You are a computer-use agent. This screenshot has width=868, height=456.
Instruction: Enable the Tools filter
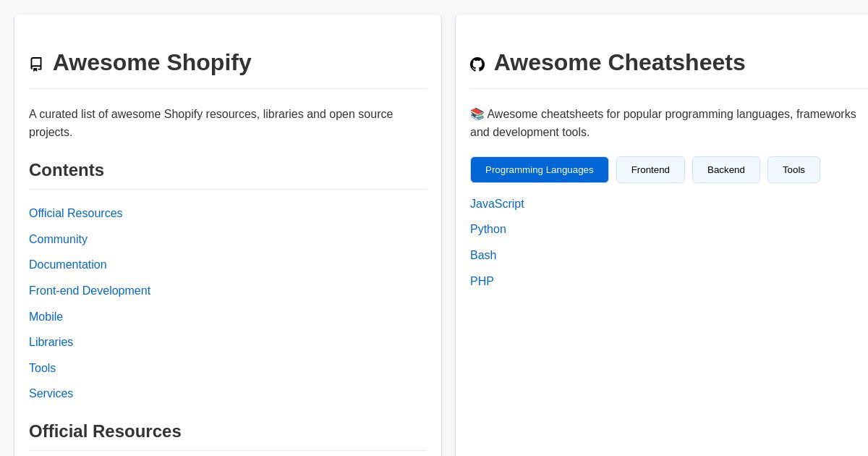(793, 169)
